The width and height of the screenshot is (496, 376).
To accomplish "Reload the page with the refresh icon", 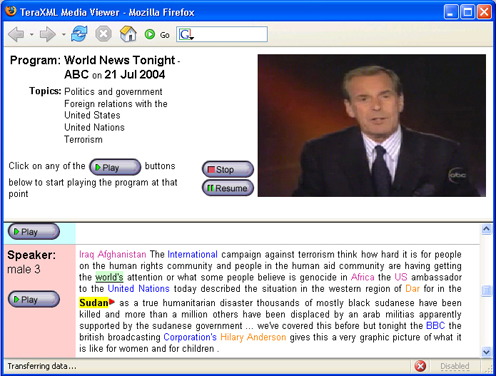I will tap(79, 34).
